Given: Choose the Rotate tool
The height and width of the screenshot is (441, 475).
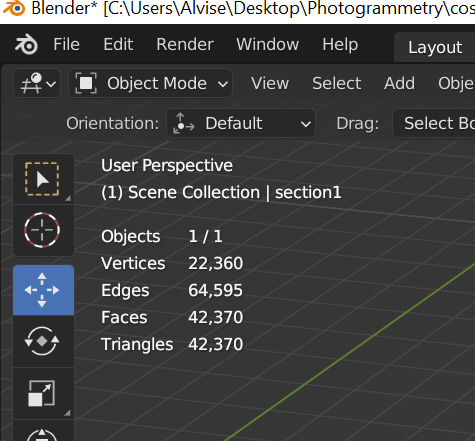Looking at the screenshot, I should [43, 341].
